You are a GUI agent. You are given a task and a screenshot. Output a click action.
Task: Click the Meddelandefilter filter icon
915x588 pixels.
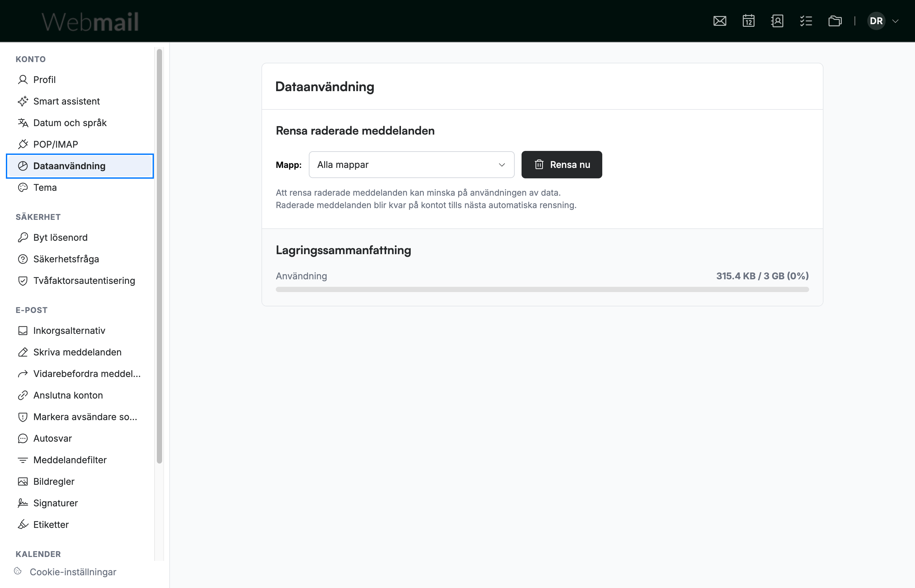point(23,460)
